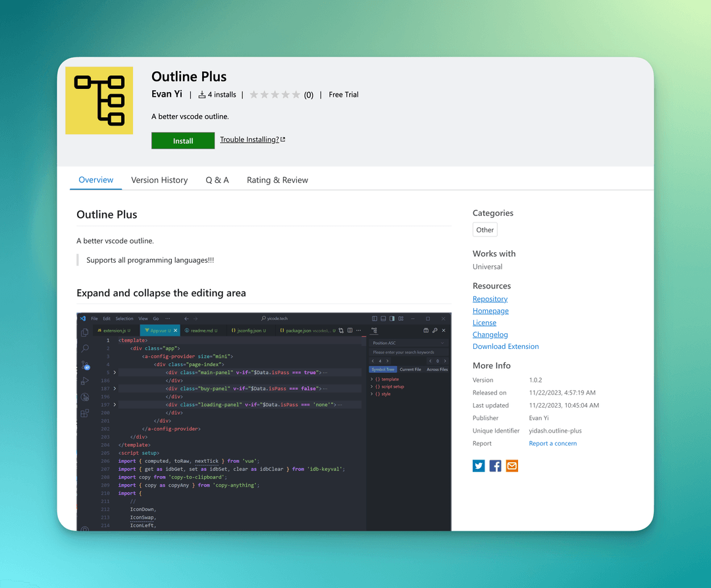This screenshot has height=588, width=711.
Task: Share the extension on Facebook
Action: [x=495, y=466]
